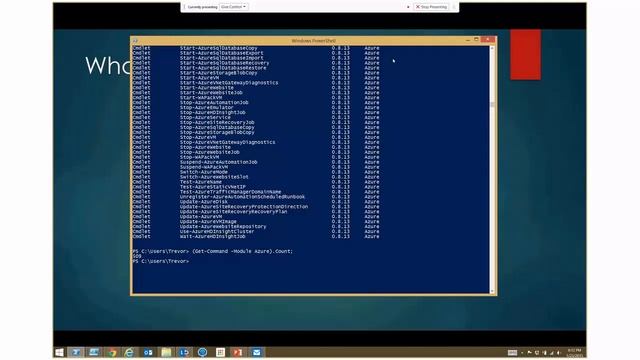Open the white grid app in taskbar

coord(220,352)
